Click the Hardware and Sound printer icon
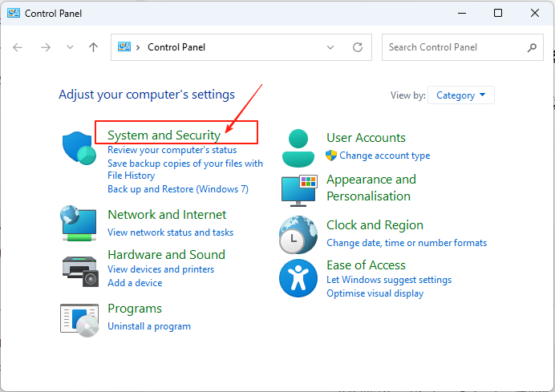This screenshot has width=555, height=392. pyautogui.click(x=80, y=272)
